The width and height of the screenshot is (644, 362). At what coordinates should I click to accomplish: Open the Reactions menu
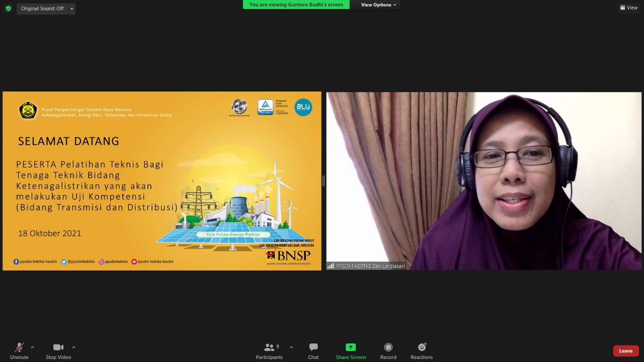422,350
